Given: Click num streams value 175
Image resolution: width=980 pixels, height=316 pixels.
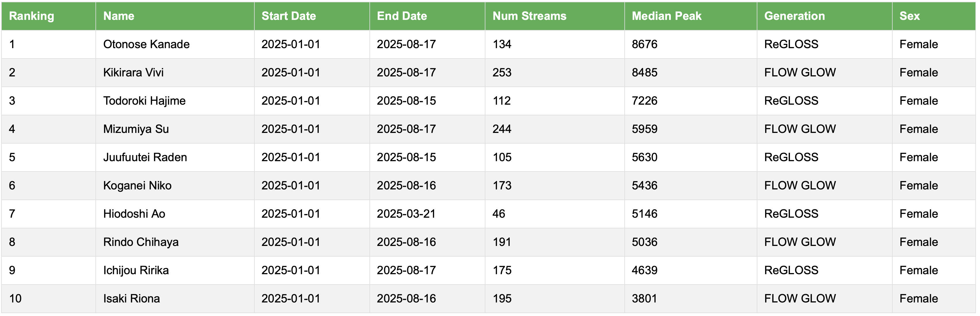Looking at the screenshot, I should 502,270.
